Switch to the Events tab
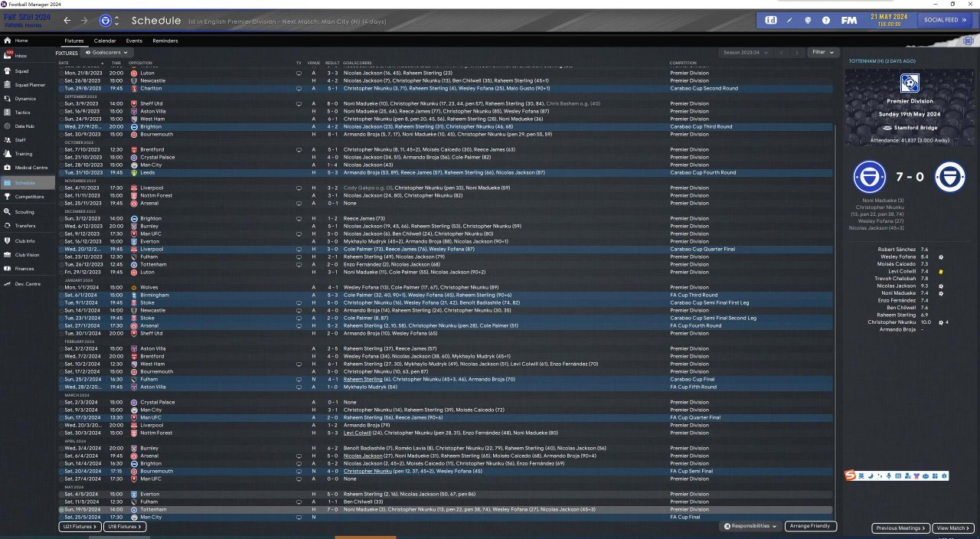Viewport: 980px width, 539px height. [x=134, y=41]
